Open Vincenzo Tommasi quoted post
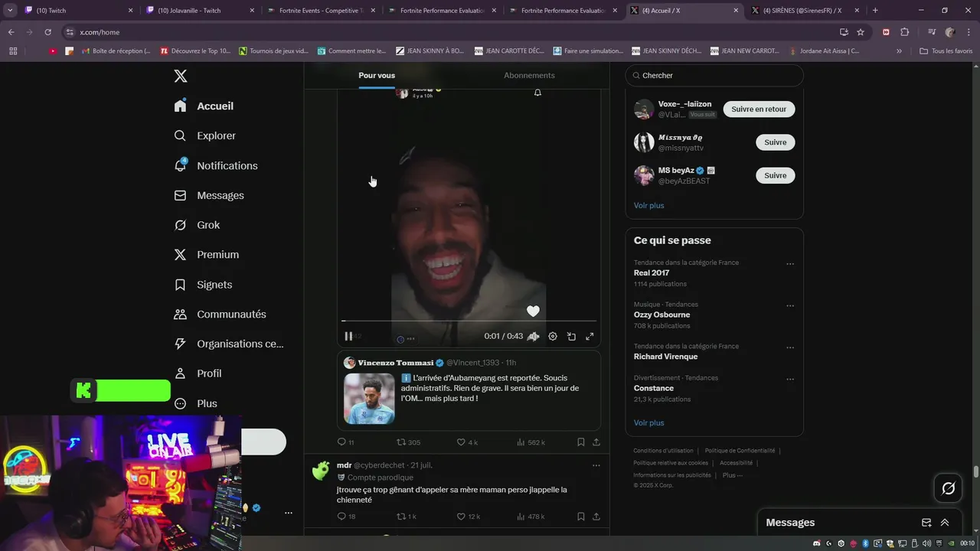Viewport: 980px width, 551px height. click(469, 390)
